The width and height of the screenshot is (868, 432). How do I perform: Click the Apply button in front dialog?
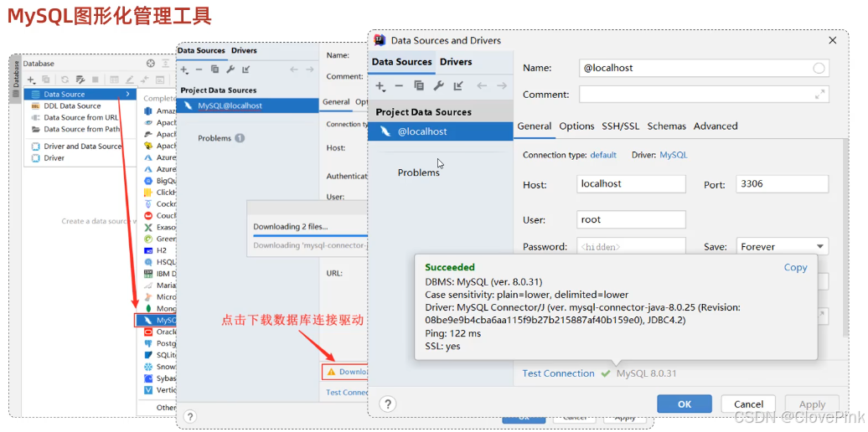coord(812,404)
